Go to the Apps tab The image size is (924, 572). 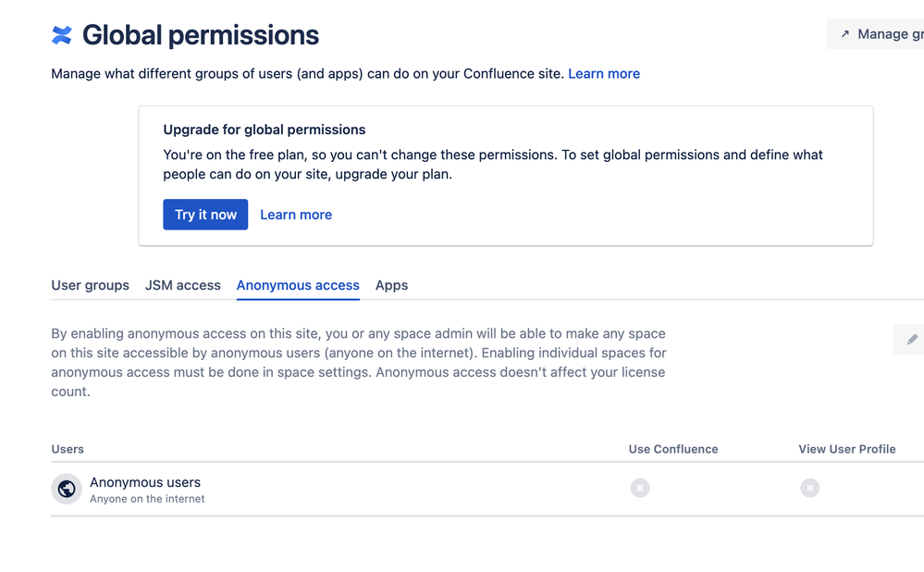[x=391, y=285]
